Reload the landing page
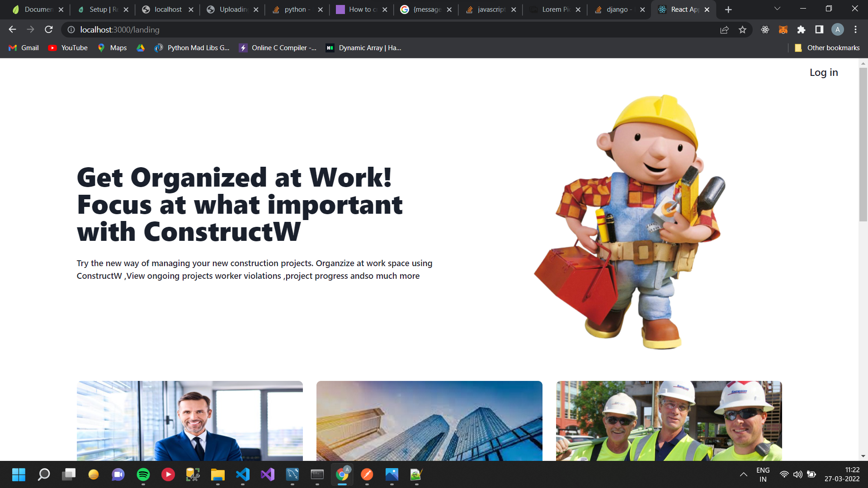 point(49,30)
